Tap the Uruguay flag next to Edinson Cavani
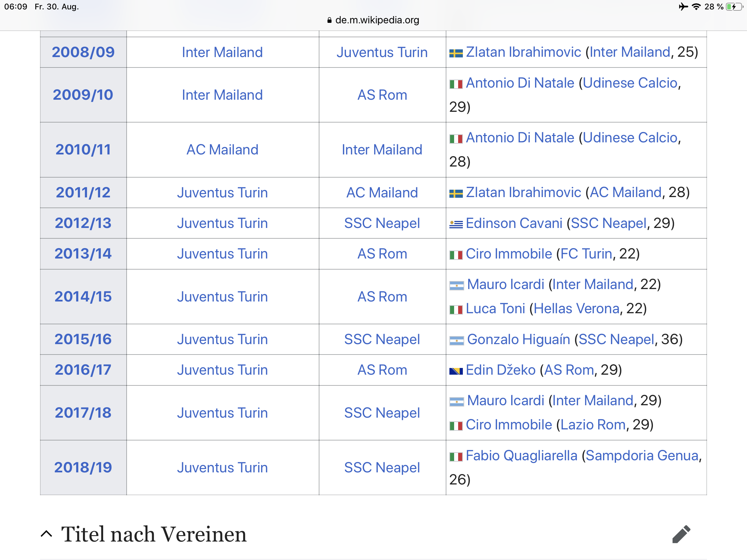The height and width of the screenshot is (560, 747). tap(456, 224)
